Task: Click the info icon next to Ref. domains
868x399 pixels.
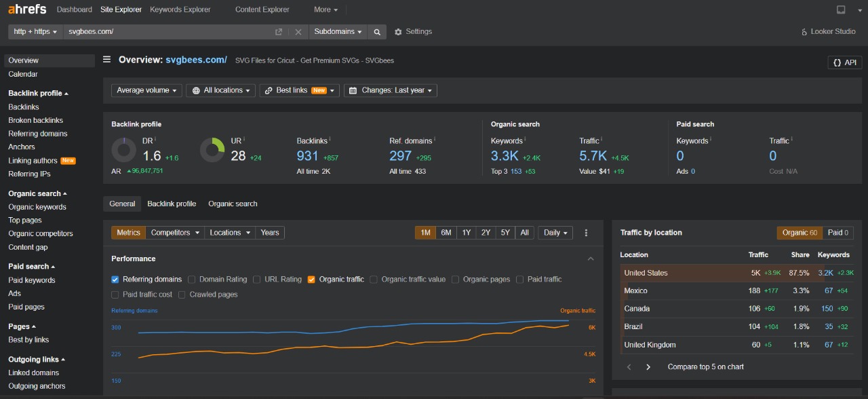Action: pyautogui.click(x=435, y=139)
